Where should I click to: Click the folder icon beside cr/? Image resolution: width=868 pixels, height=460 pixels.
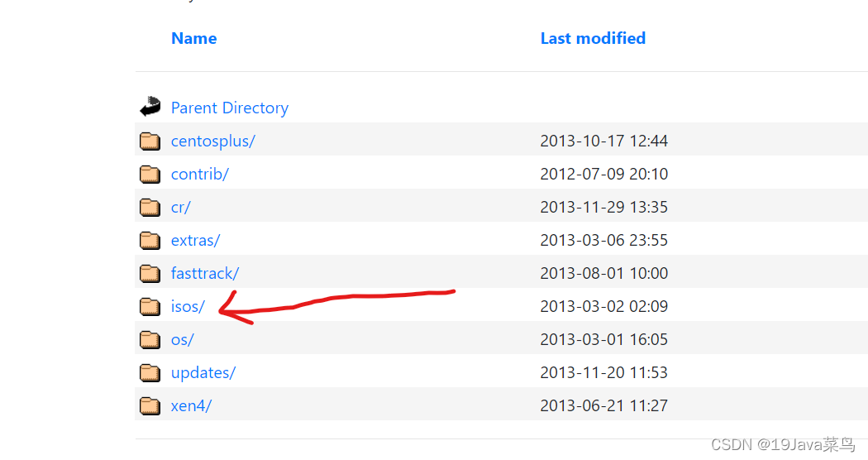click(150, 208)
